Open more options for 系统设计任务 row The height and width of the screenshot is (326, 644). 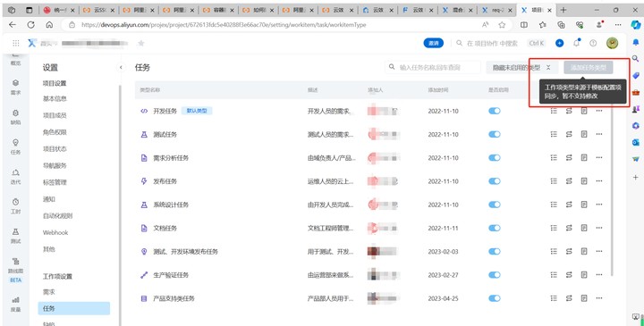pyautogui.click(x=599, y=205)
